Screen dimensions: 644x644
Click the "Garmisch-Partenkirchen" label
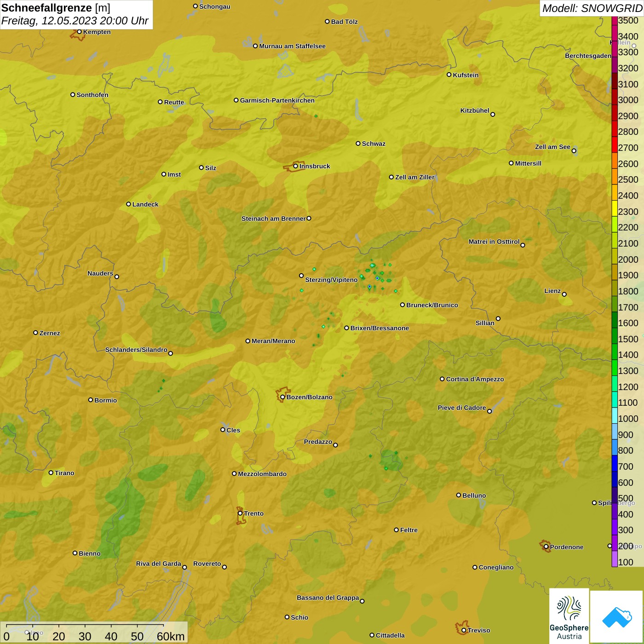click(277, 100)
